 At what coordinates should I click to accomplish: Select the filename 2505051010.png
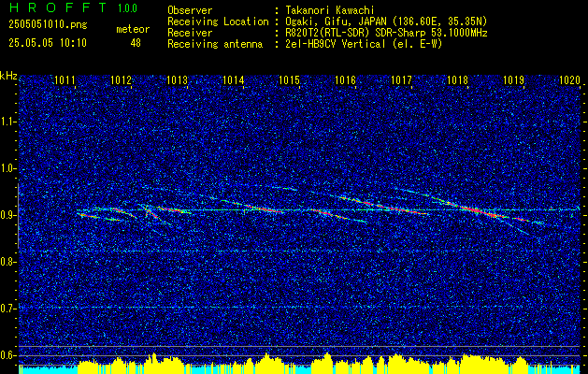click(x=48, y=25)
